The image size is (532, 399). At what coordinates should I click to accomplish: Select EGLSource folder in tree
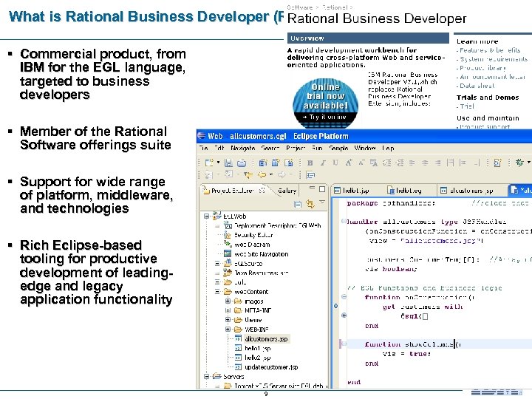click(248, 263)
